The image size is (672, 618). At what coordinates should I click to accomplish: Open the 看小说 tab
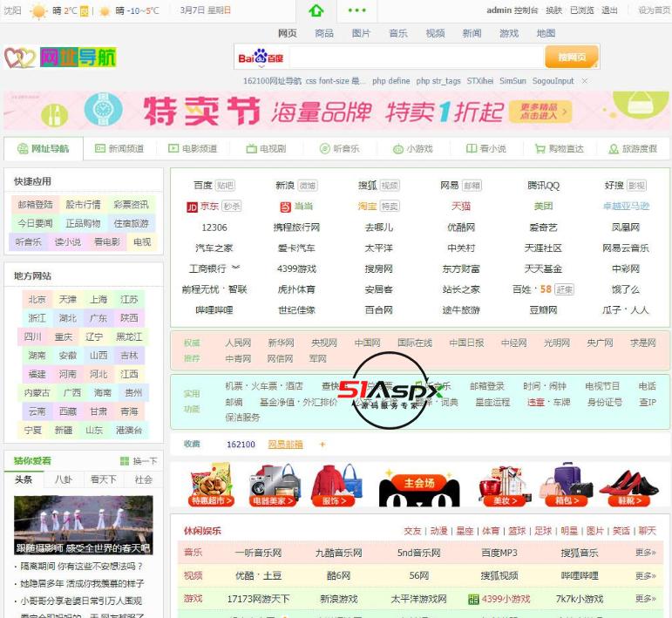pos(486,149)
